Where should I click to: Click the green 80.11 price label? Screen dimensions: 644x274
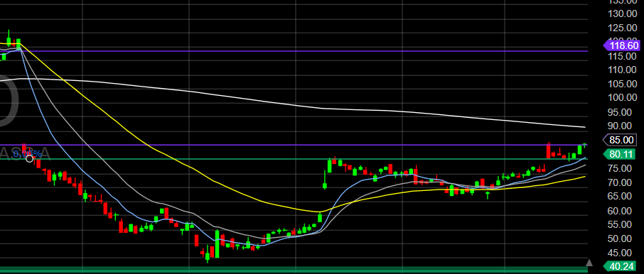click(x=620, y=154)
